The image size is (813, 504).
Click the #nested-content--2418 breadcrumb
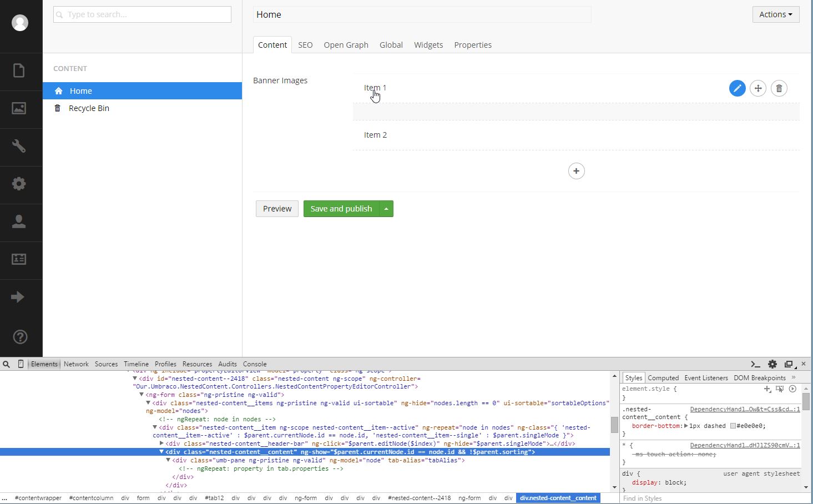419,498
